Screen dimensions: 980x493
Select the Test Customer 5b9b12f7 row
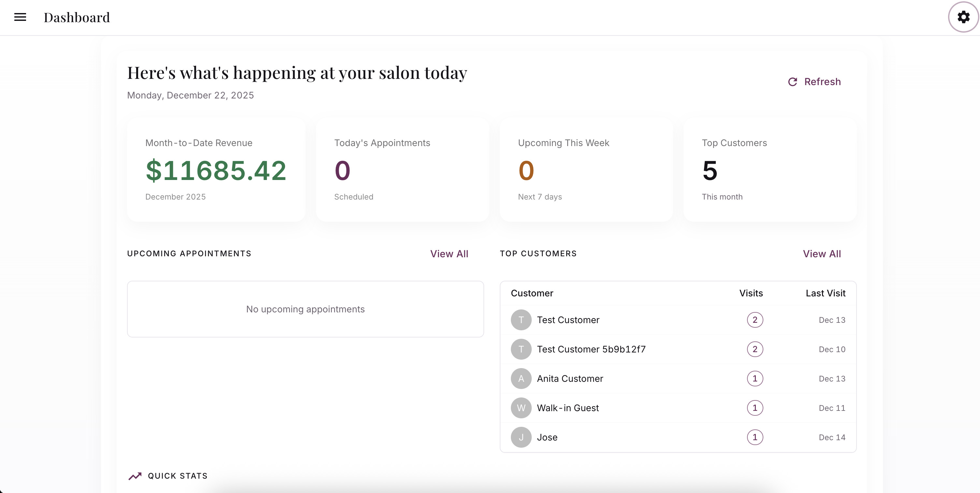[x=591, y=349]
